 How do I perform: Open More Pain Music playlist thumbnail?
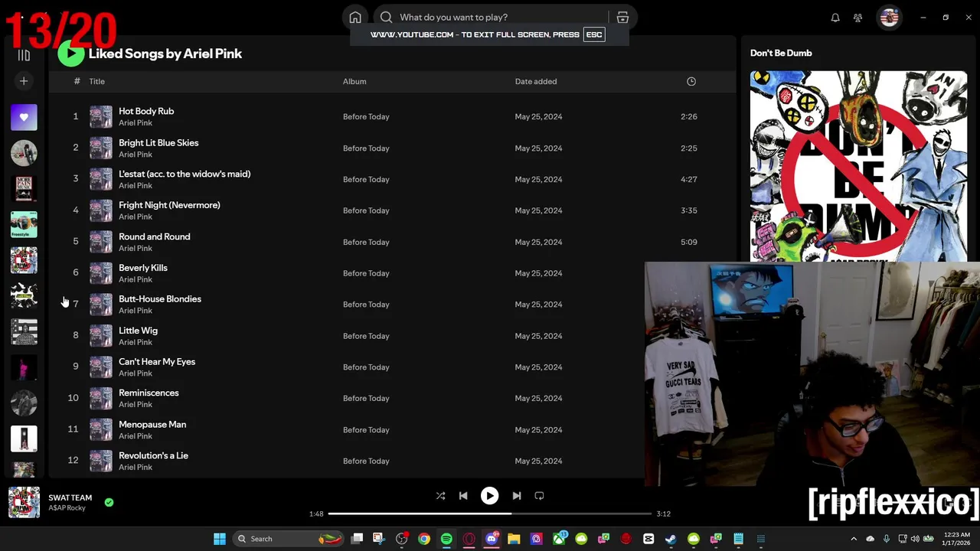pyautogui.click(x=24, y=188)
